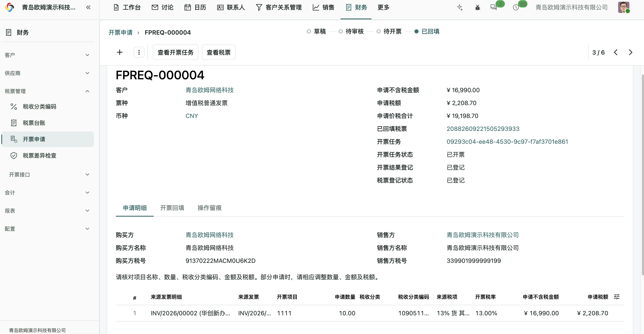Click the INV/2026/00002 source invoice line cell

[190, 313]
